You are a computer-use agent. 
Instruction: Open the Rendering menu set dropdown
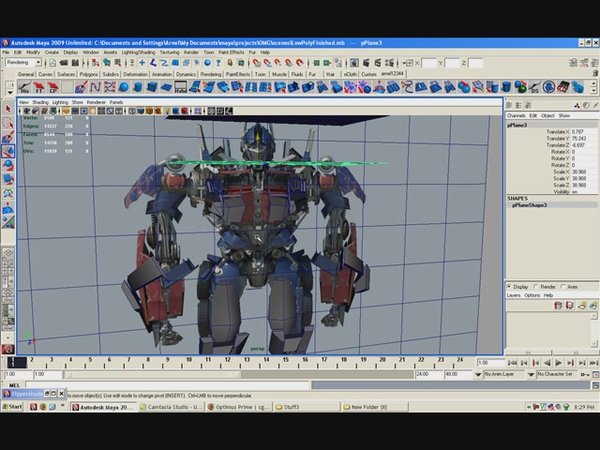click(28, 62)
